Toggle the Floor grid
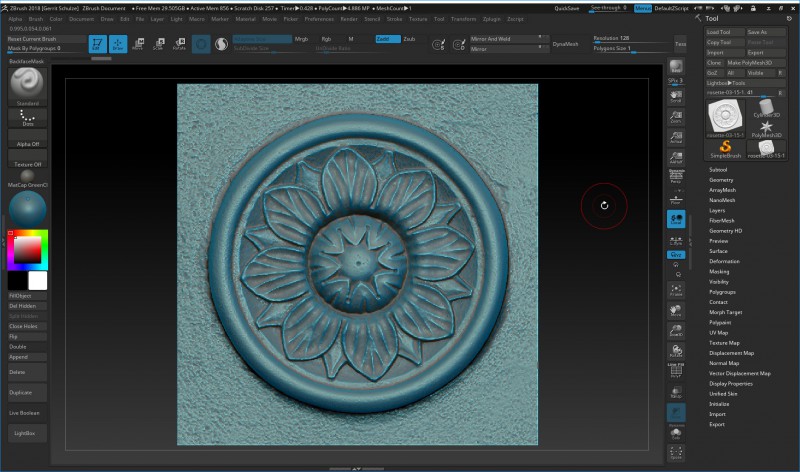 coord(676,200)
